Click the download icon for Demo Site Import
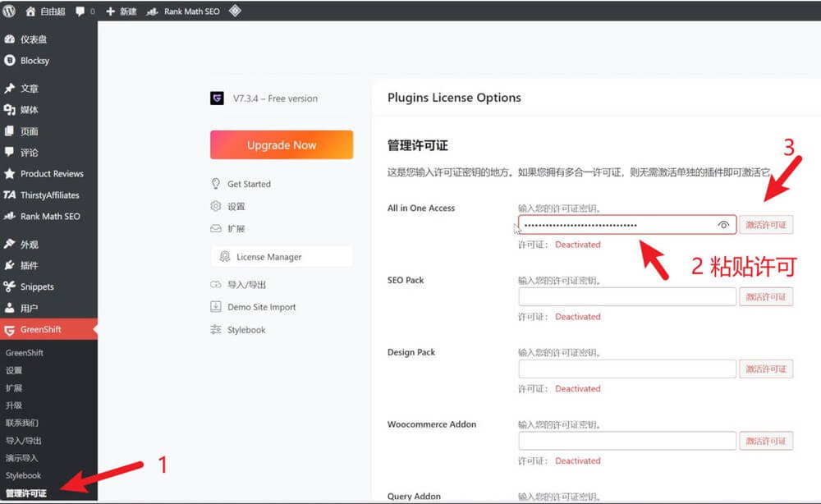This screenshot has width=821, height=504. tap(216, 307)
